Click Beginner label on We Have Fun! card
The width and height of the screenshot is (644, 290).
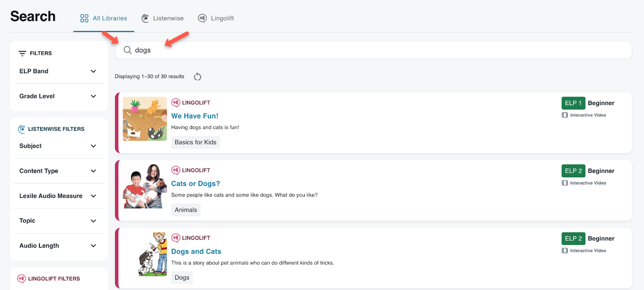coord(601,103)
